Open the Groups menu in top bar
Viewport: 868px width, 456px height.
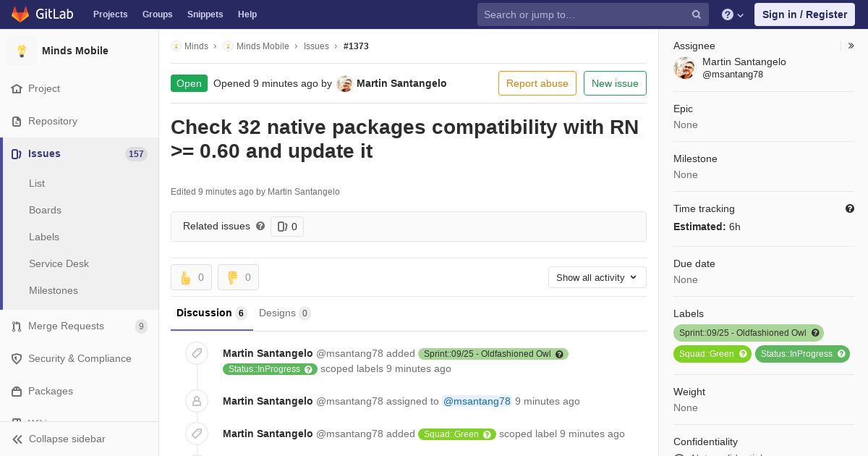(158, 14)
